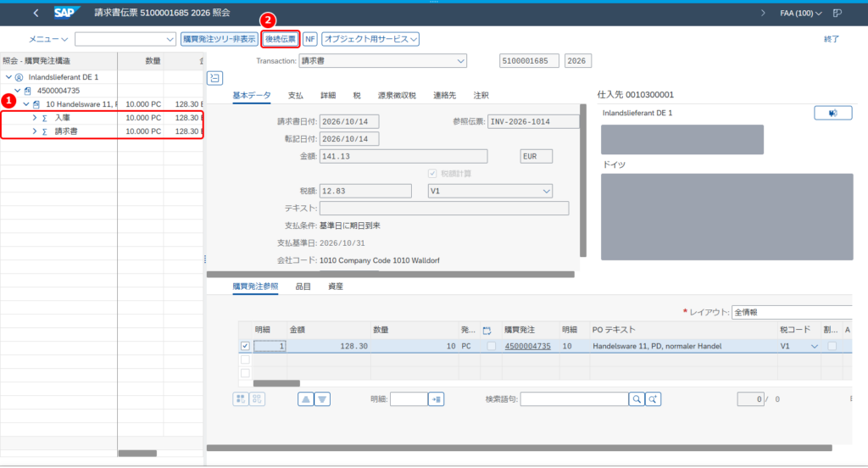The width and height of the screenshot is (868, 468).
Task: Switch to the 購買発注参照 tab
Action: [255, 287]
